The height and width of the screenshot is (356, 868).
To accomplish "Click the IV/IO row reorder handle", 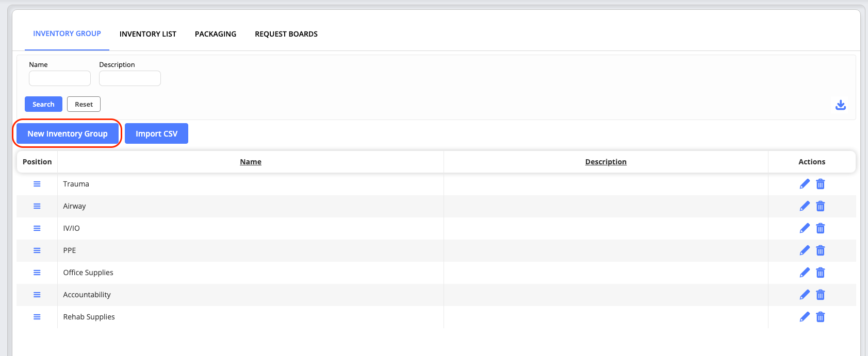I will coord(37,228).
